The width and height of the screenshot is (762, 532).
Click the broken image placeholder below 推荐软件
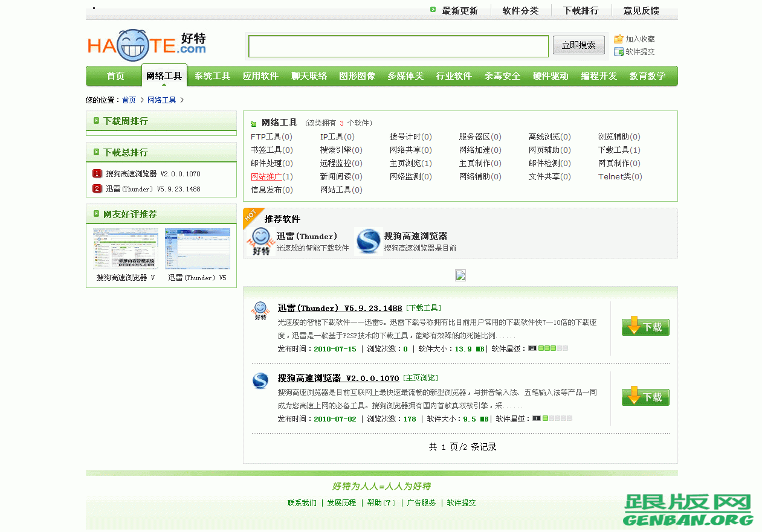click(x=460, y=275)
